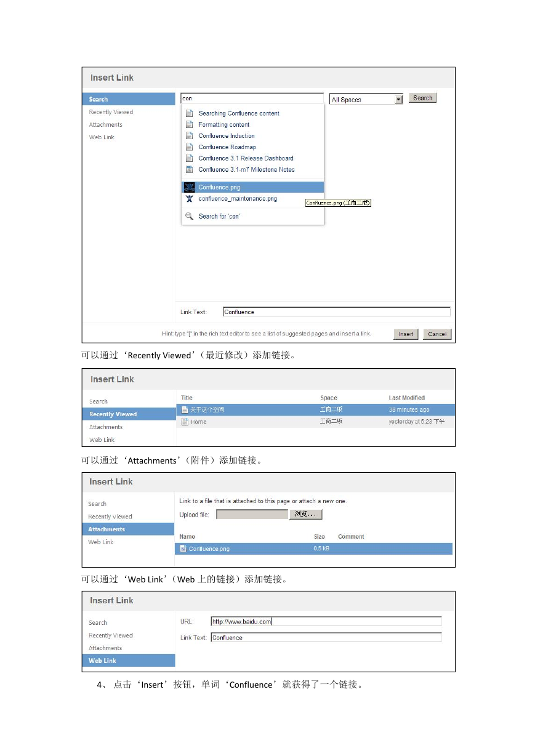Open Recently Viewed tab in the search-suggestions dialog
The height and width of the screenshot is (756, 535).
coord(111,112)
